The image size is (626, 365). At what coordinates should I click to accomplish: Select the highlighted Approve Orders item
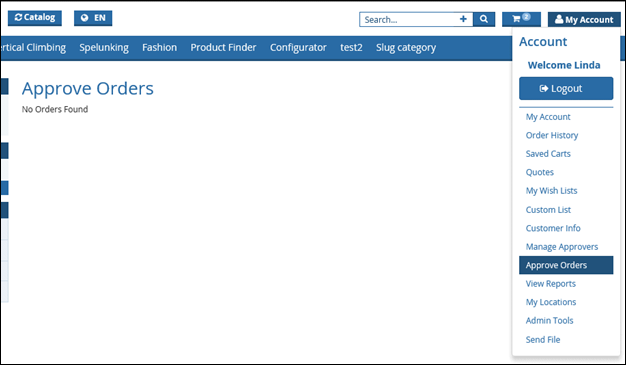point(566,265)
